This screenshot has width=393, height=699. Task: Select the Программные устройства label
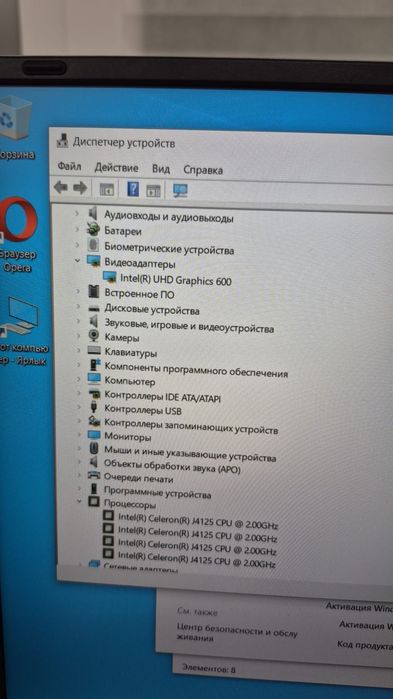click(157, 493)
